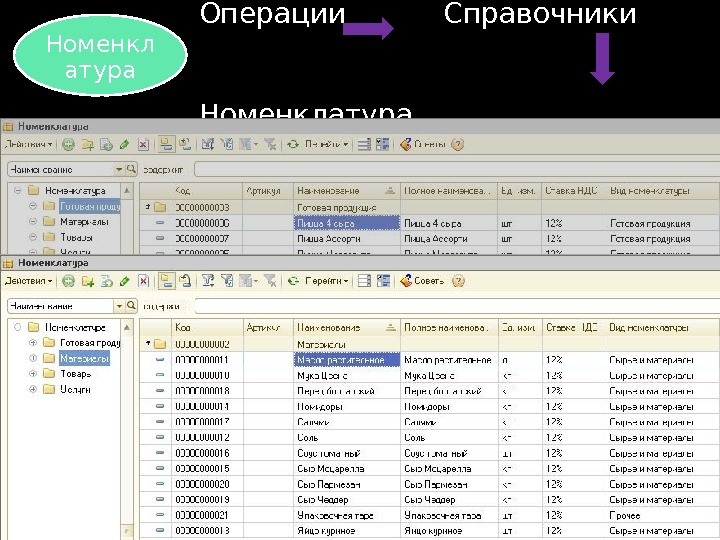Click Move to group icon in upper window
Screen dimensions: 720x540
[185, 145]
